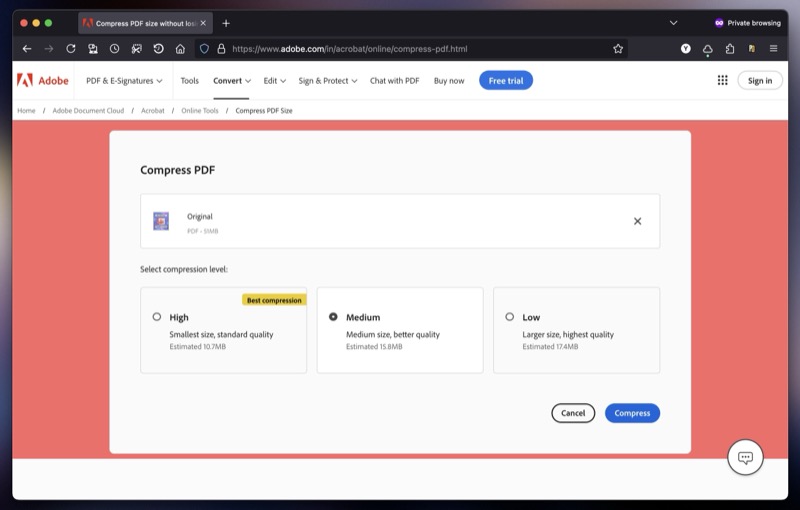Click the browser forward arrow
This screenshot has width=800, height=510.
point(49,49)
